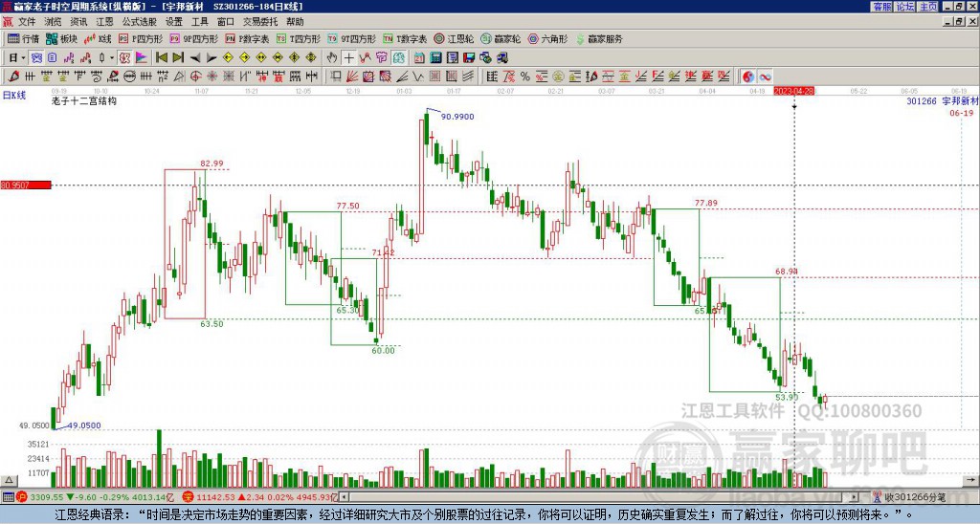
Task: Switch to the K线 candlestick chart
Action: (98, 38)
